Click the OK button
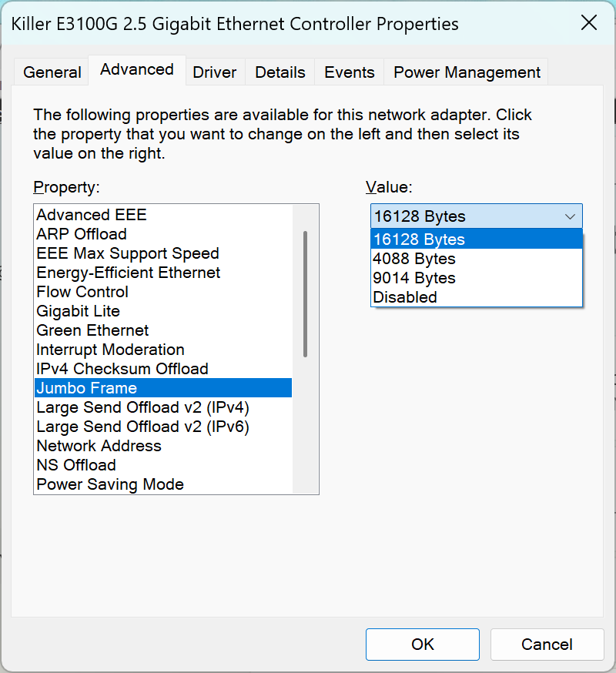Screen dimensions: 616x673 (x=423, y=645)
